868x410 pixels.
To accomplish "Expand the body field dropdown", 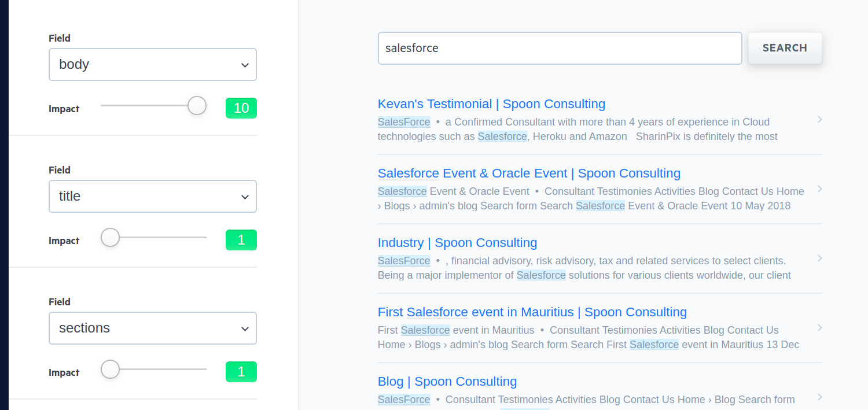I will pos(153,65).
